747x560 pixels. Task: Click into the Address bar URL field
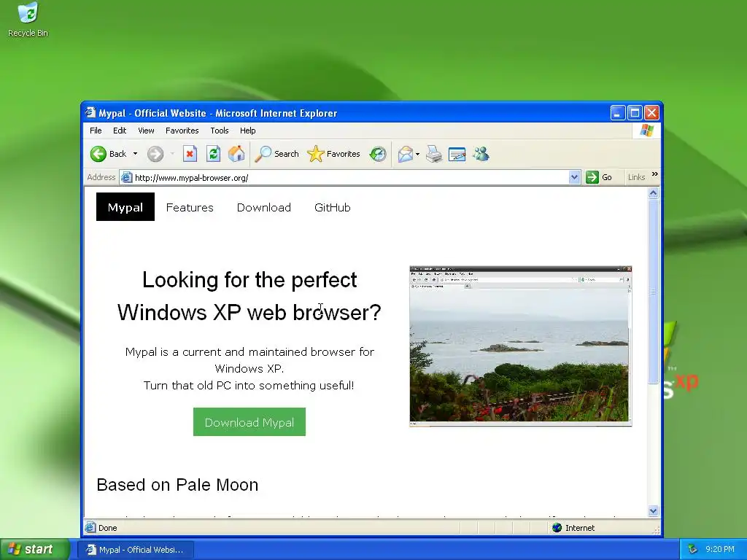coord(350,178)
